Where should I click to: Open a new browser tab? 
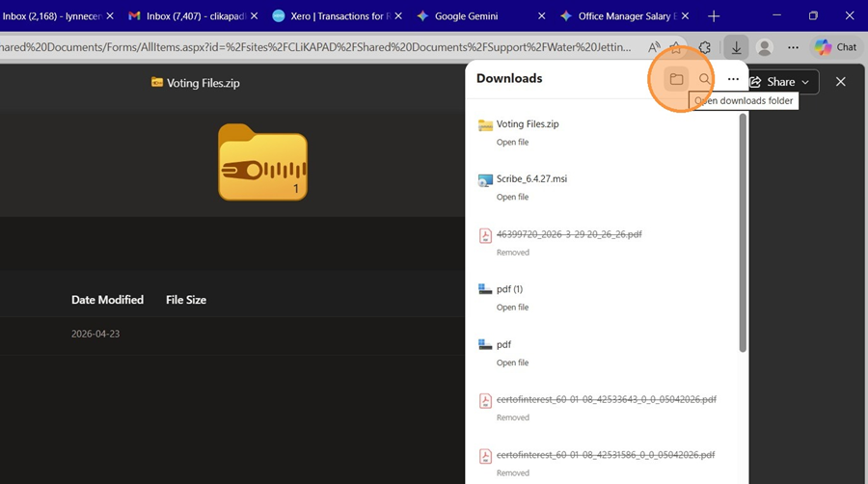click(x=714, y=16)
